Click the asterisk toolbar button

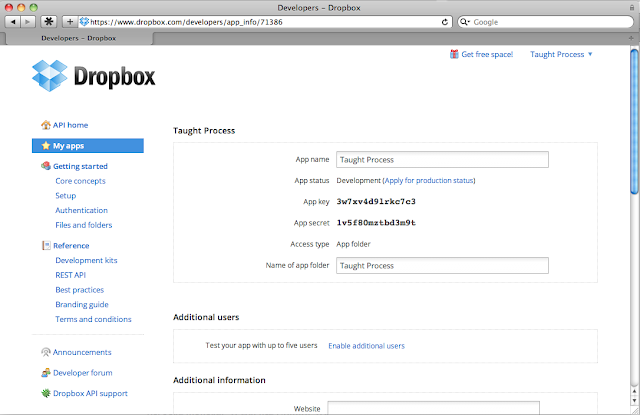pos(49,22)
